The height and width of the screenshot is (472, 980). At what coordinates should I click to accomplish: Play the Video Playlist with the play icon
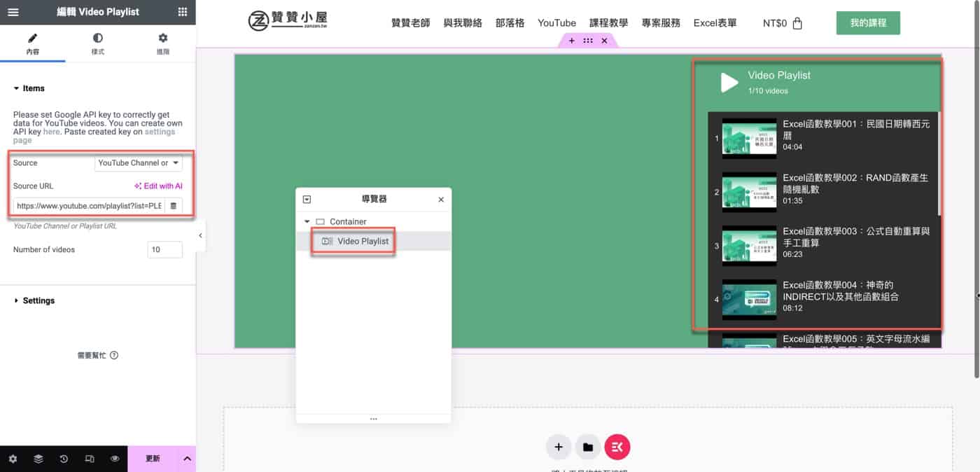(729, 83)
